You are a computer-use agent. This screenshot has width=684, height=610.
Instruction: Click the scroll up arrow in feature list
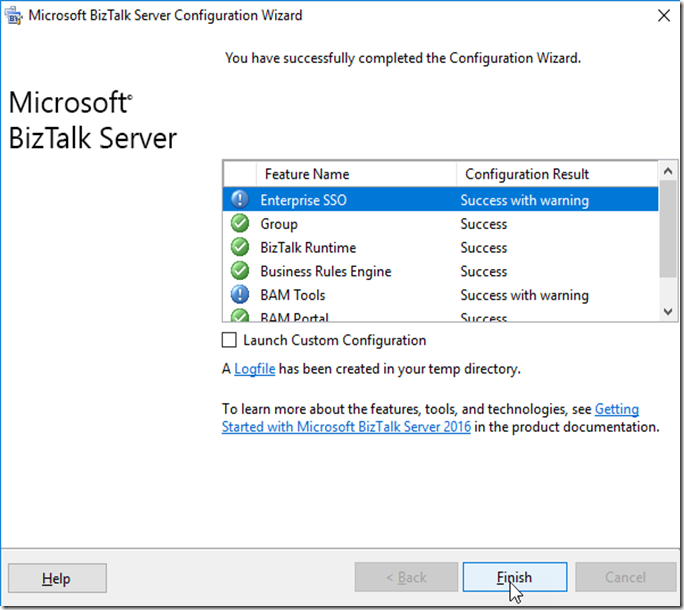(668, 171)
